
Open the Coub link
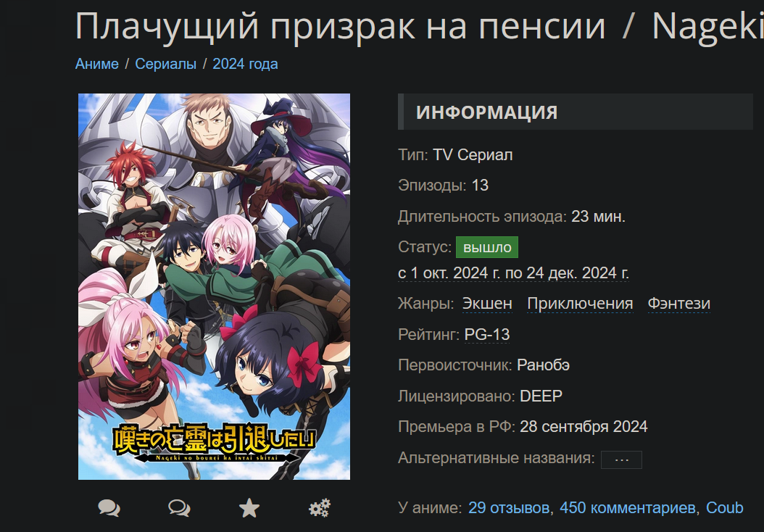725,507
